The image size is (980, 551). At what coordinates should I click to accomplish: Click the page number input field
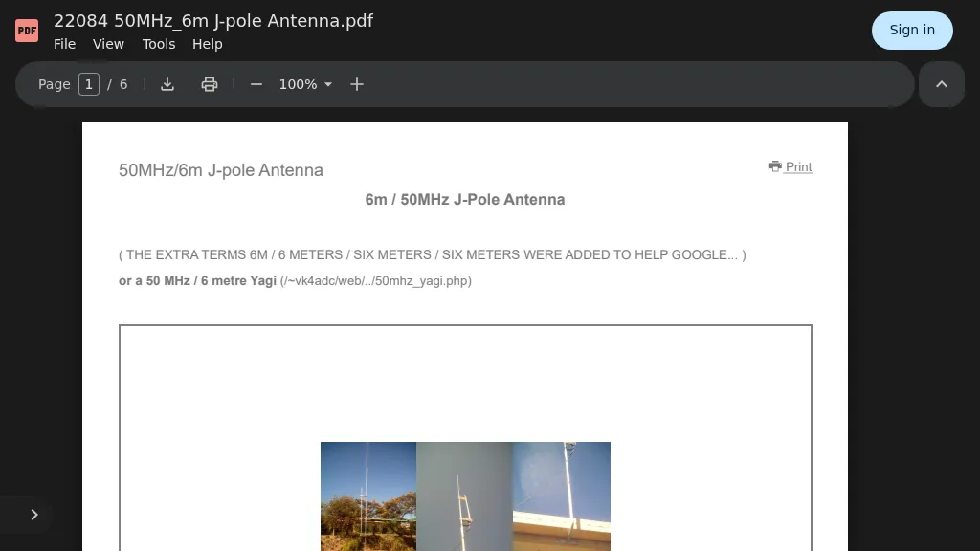[89, 84]
